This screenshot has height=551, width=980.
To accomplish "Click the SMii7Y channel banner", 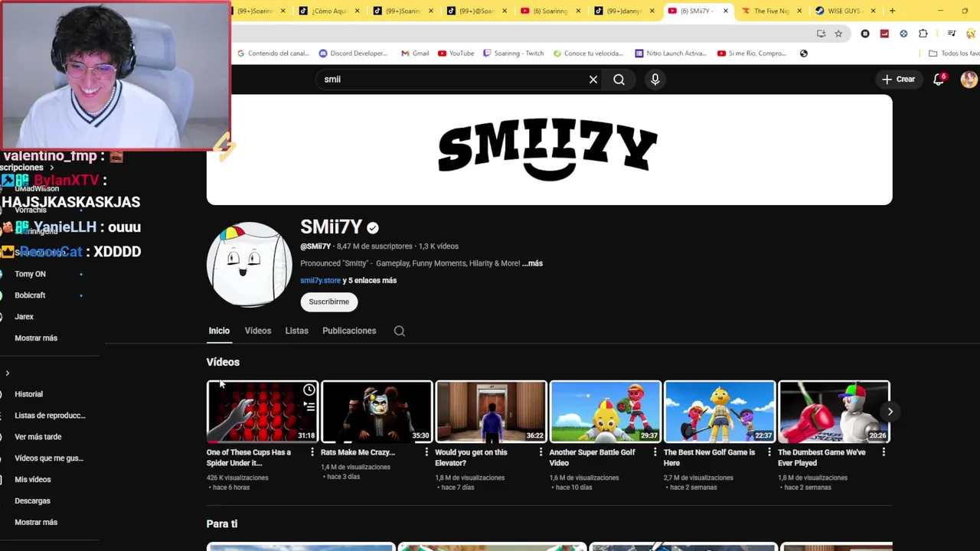I will coord(549,150).
